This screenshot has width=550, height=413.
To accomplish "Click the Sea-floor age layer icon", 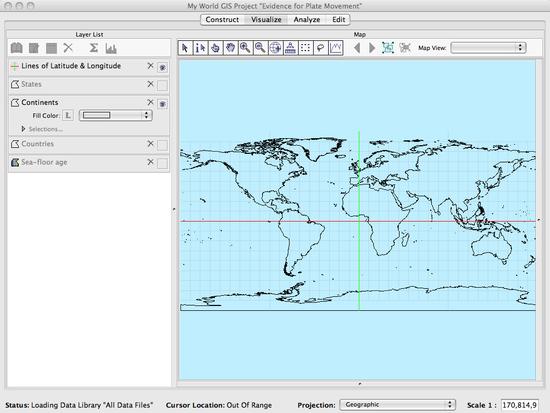I will [15, 162].
